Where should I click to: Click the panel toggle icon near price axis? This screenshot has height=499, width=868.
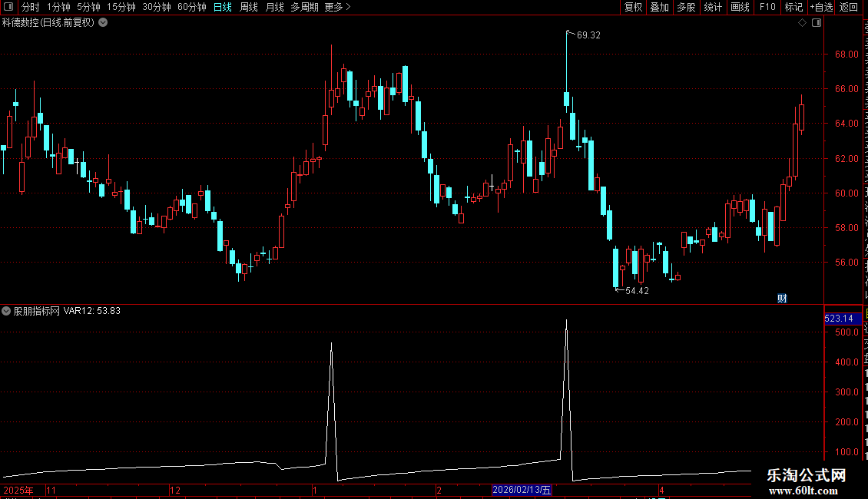817,23
